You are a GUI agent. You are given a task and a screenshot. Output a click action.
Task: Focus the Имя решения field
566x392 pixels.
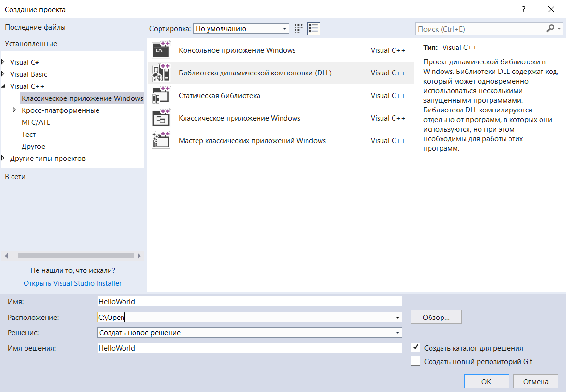[x=249, y=348]
